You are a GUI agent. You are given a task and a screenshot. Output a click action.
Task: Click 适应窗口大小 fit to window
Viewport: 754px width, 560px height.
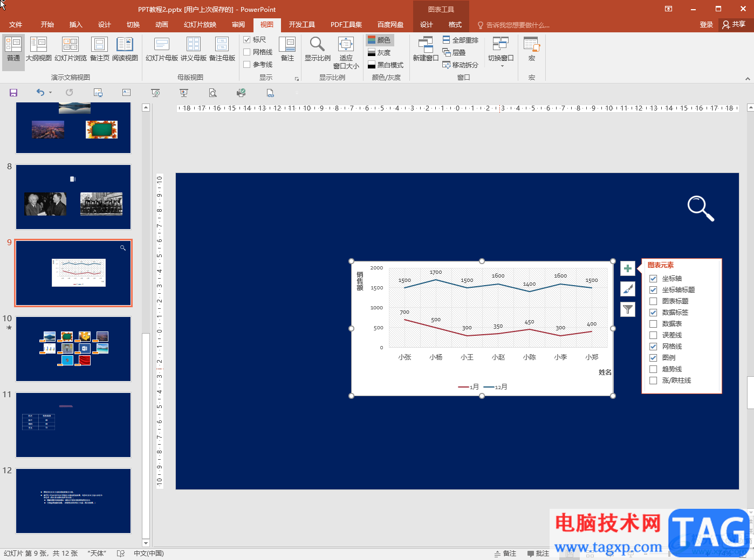pos(346,52)
